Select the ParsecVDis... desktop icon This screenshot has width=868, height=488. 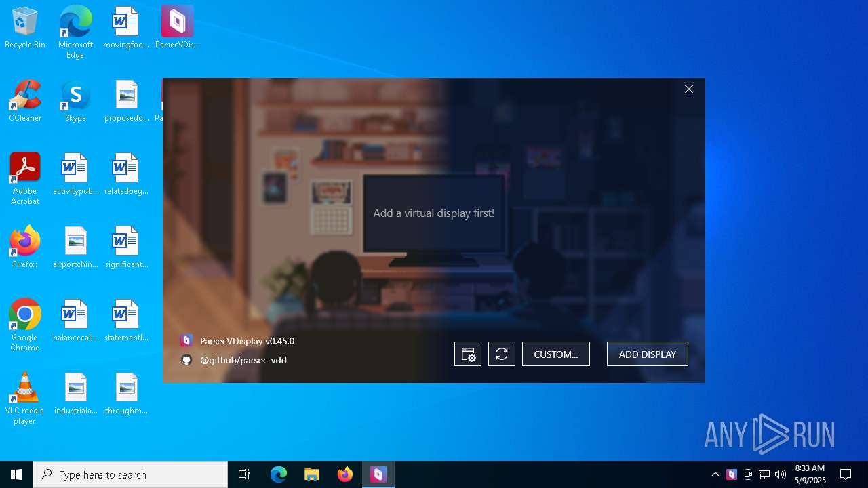178,28
